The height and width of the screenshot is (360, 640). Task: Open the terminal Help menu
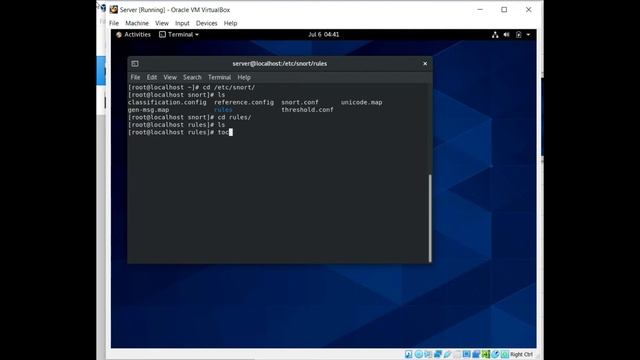pyautogui.click(x=244, y=77)
